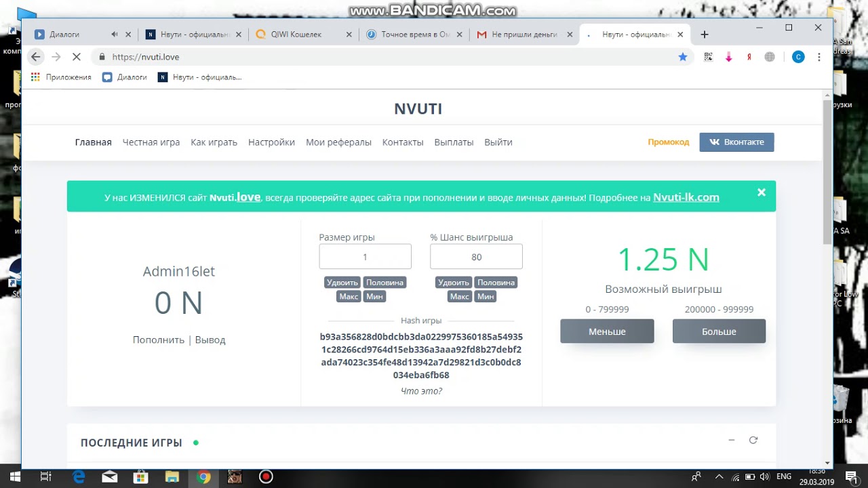This screenshot has height=488, width=868.
Task: Click the % Шанс выигрыша input field
Action: 476,257
